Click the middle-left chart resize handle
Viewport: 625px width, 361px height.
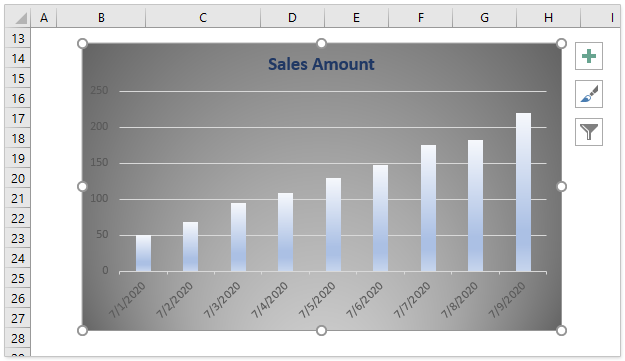(x=82, y=186)
